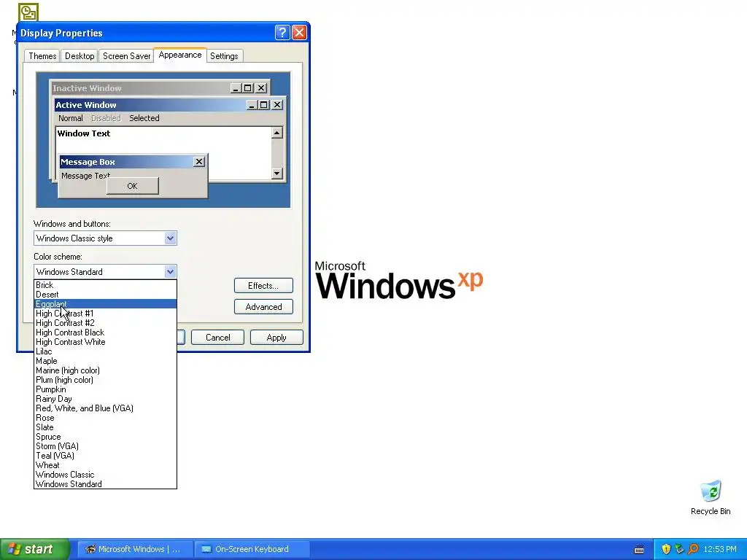Viewport: 747px width, 560px height.
Task: Choose the Lilac color scheme
Action: (105, 351)
